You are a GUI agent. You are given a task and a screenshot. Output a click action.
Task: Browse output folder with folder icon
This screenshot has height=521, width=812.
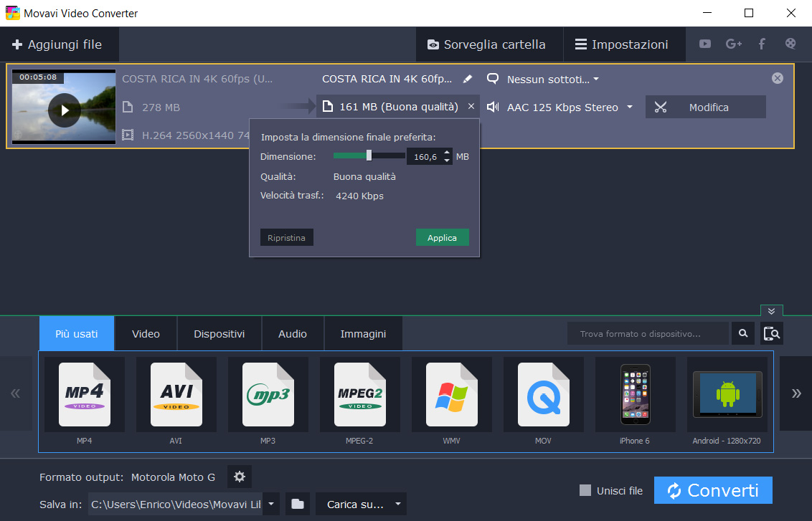tap(297, 504)
